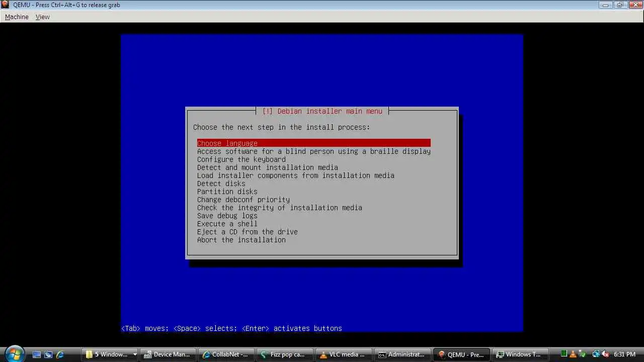Switch to 'Fizz pop ca...' taskbar button

click(x=285, y=354)
